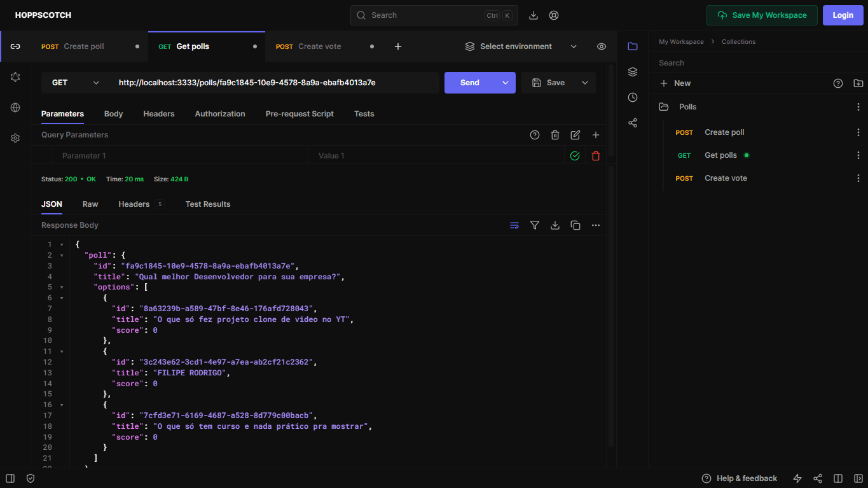The width and height of the screenshot is (868, 488).
Task: Toggle line wrapping in the response viewer
Action: point(514,225)
